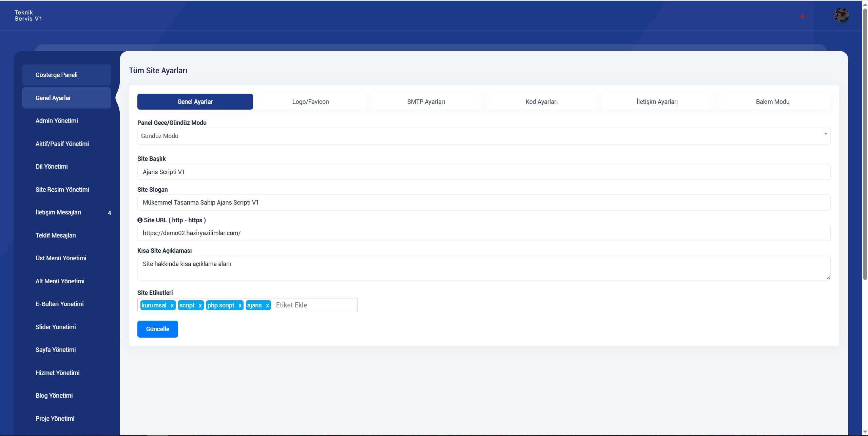The height and width of the screenshot is (436, 868).
Task: Open the user avatar profile menu
Action: click(841, 16)
